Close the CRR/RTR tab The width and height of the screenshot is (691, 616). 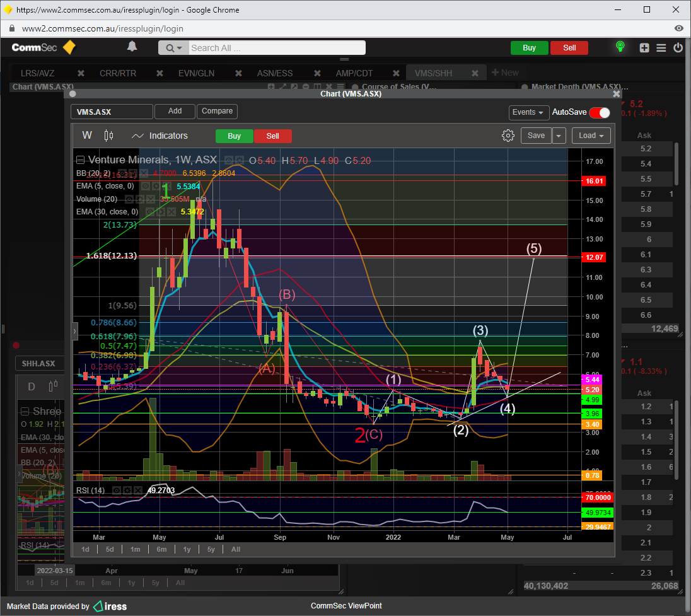pyautogui.click(x=160, y=73)
